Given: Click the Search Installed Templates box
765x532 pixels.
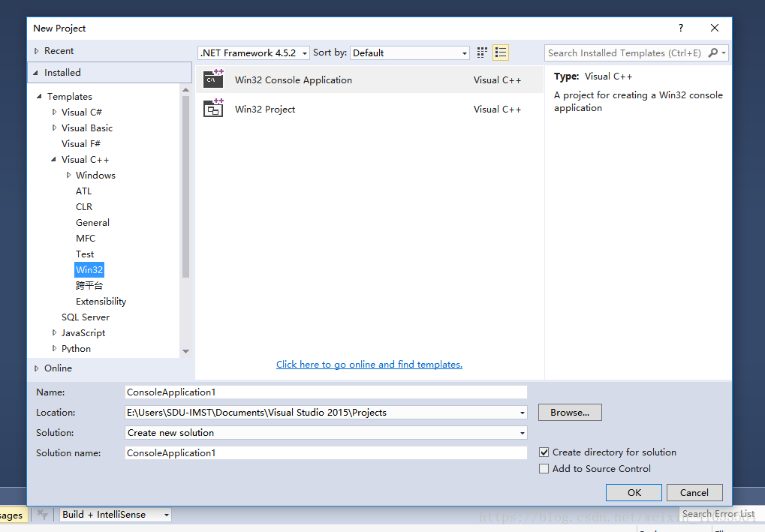Looking at the screenshot, I should [625, 53].
